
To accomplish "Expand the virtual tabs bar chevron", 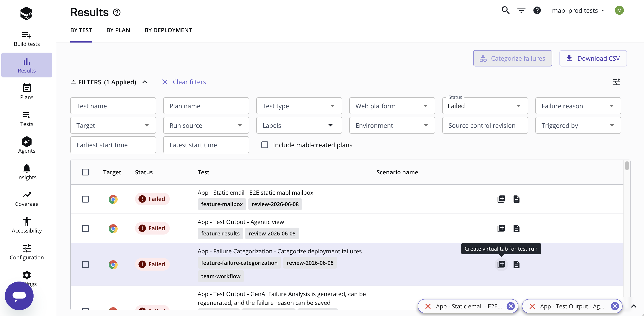I will point(633,306).
